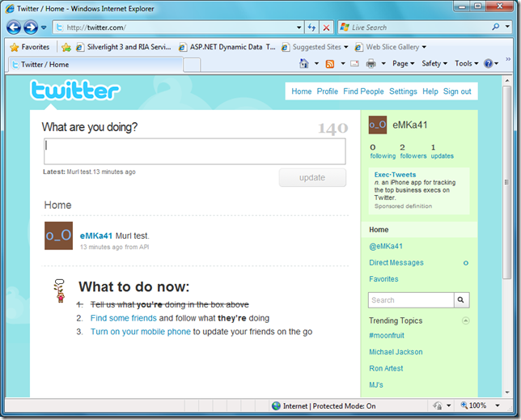The width and height of the screenshot is (521, 420).
Task: Open the feeds dropdown arrow
Action: point(343,63)
